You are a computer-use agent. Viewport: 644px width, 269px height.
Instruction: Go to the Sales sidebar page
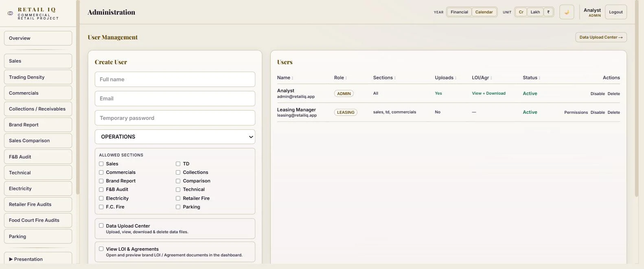38,61
